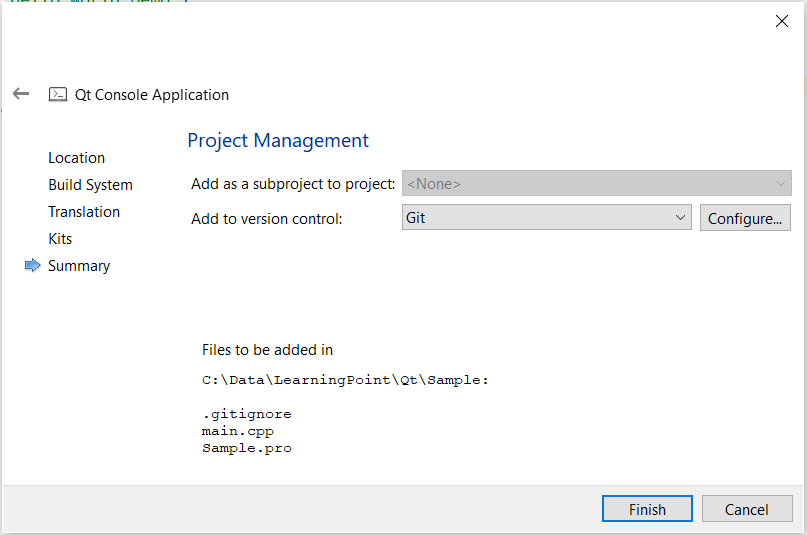The height and width of the screenshot is (535, 807).
Task: Click the Qt Console Application terminal icon
Action: point(58,95)
